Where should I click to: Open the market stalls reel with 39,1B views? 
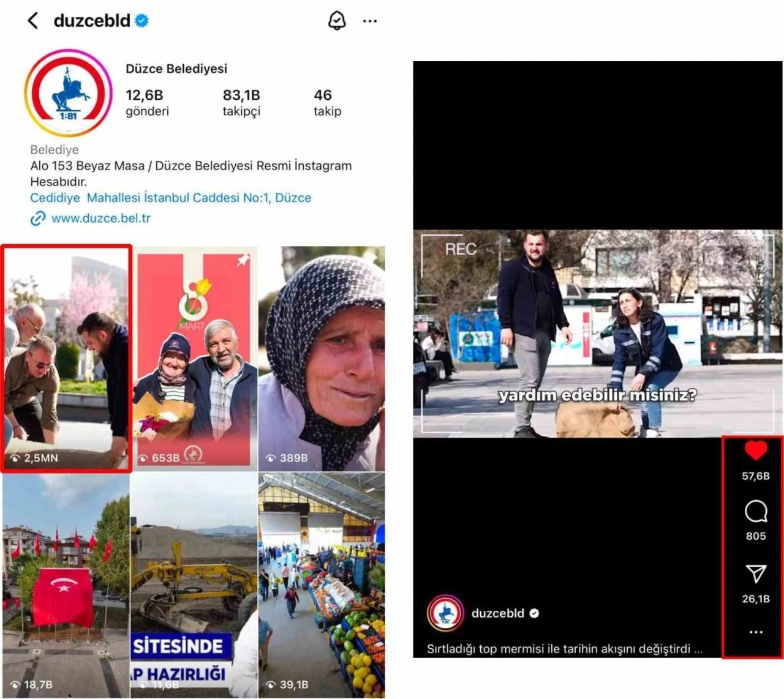pyautogui.click(x=322, y=585)
